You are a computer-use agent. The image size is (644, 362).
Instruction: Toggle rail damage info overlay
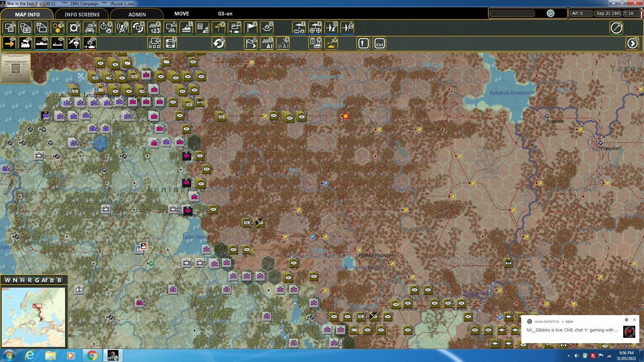tap(90, 28)
